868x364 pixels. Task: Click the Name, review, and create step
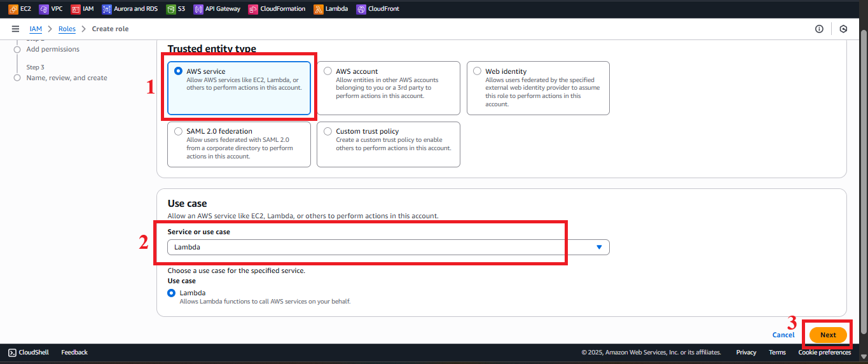(67, 78)
